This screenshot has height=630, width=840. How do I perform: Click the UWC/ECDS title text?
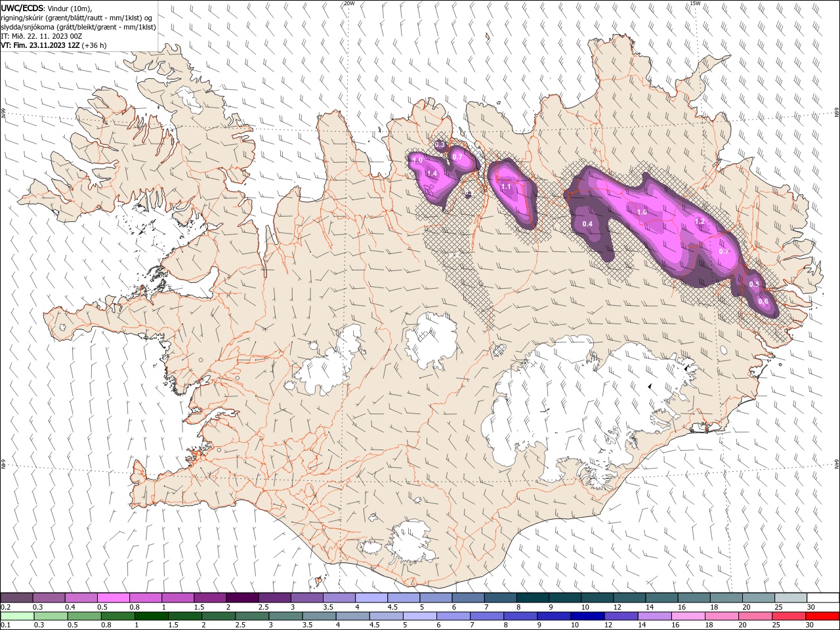click(x=24, y=8)
